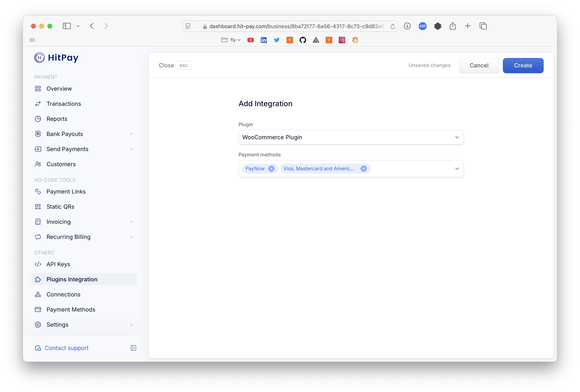Click the Static QRs icon
Viewport: 580px width, 392px height.
tap(38, 206)
